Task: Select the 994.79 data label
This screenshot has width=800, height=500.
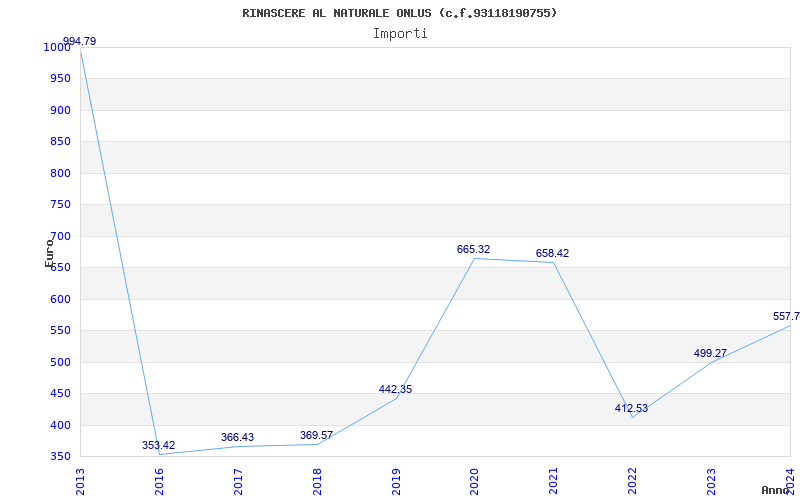Action: coord(79,41)
